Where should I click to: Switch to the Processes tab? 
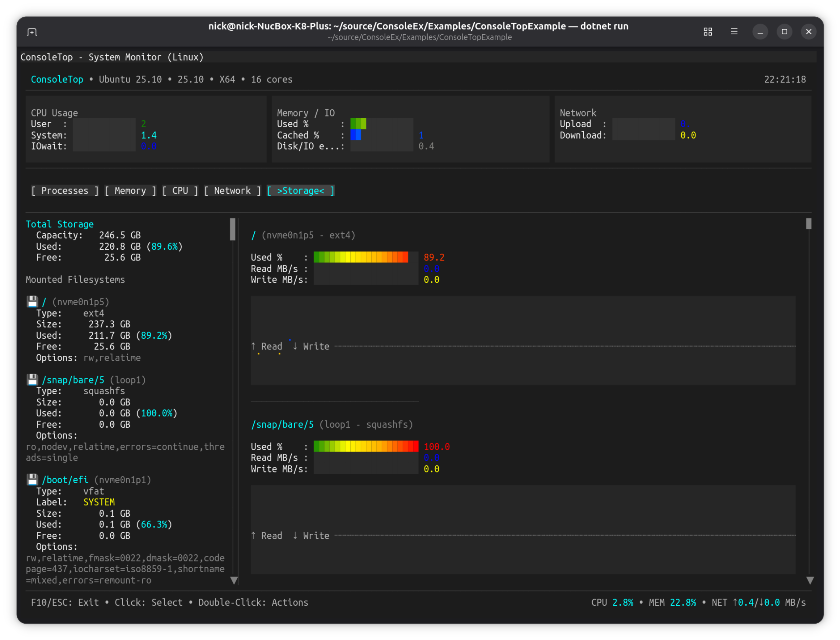(x=64, y=190)
